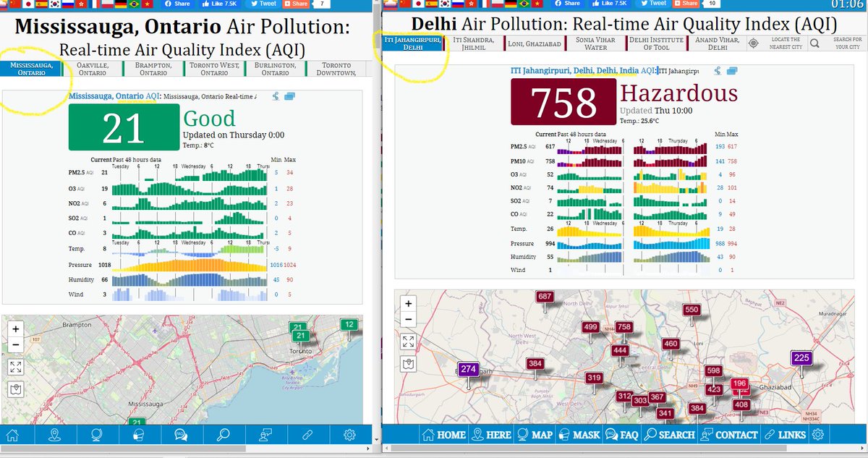
Task: Click map layer icon on Delhi map
Action: pyautogui.click(x=408, y=364)
